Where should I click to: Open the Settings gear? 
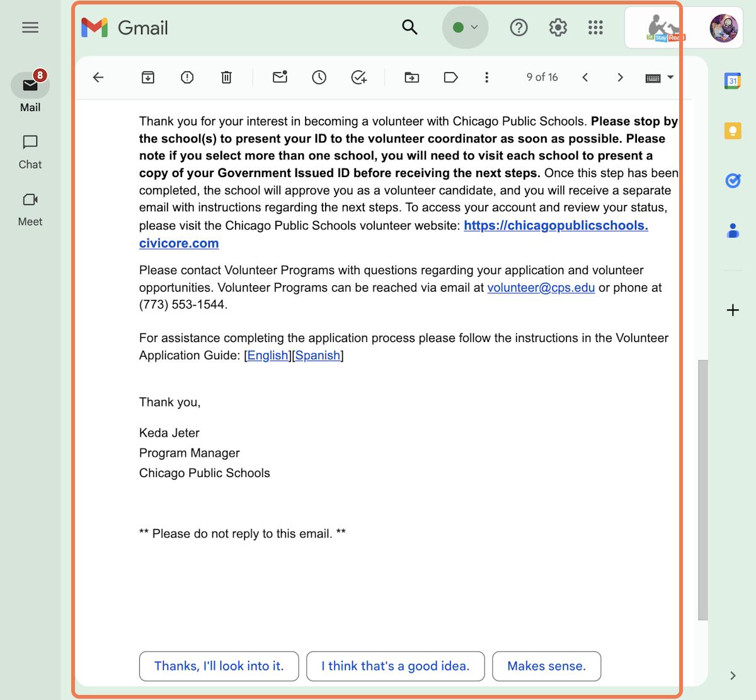click(x=558, y=27)
